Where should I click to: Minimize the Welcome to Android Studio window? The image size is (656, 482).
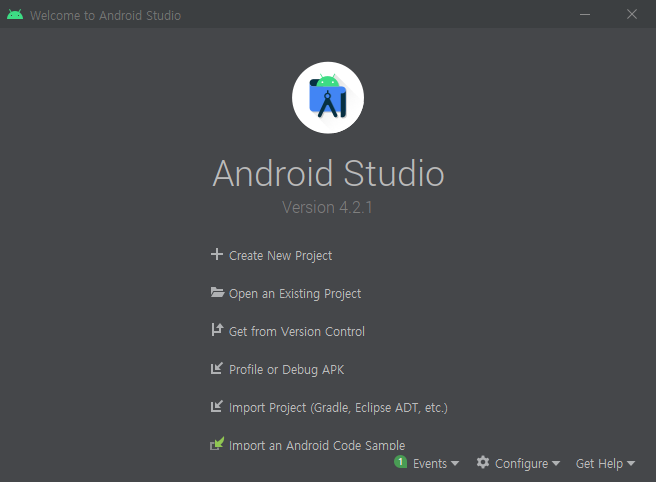pyautogui.click(x=585, y=15)
